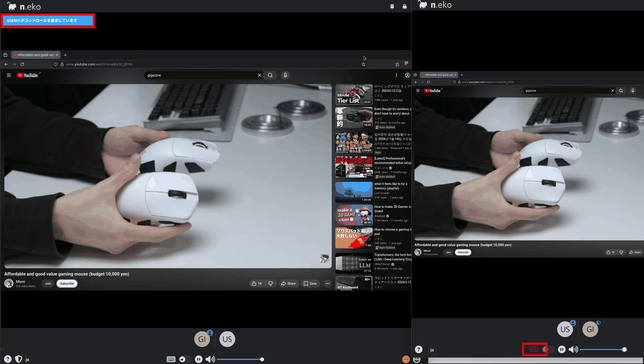The height and width of the screenshot is (364, 644).
Task: Select the 'Affordable and good value' browser tab
Action: pyautogui.click(x=35, y=55)
